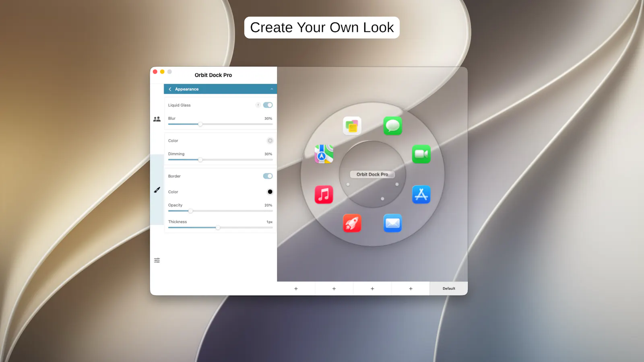The image size is (644, 362).
Task: Toggle the Border switch
Action: pos(268,176)
